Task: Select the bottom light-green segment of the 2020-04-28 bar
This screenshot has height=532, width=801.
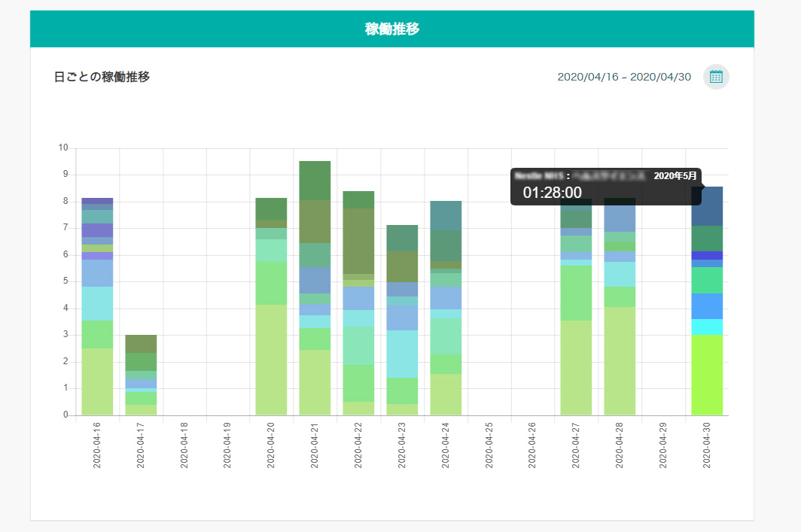Action: [x=620, y=361]
